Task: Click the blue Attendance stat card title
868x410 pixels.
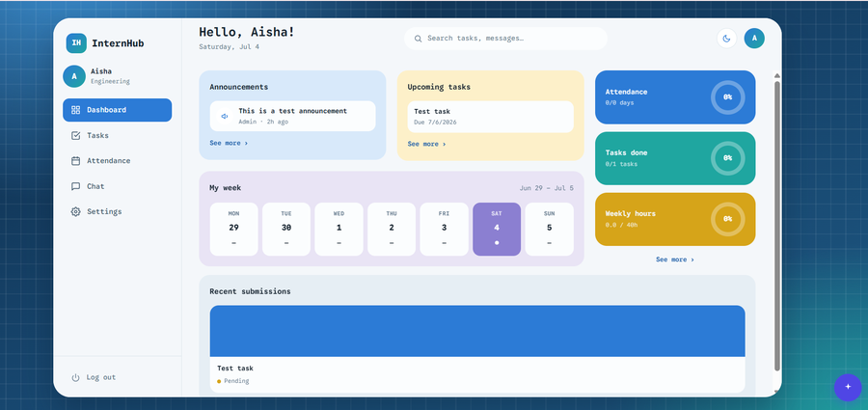Action: point(626,92)
